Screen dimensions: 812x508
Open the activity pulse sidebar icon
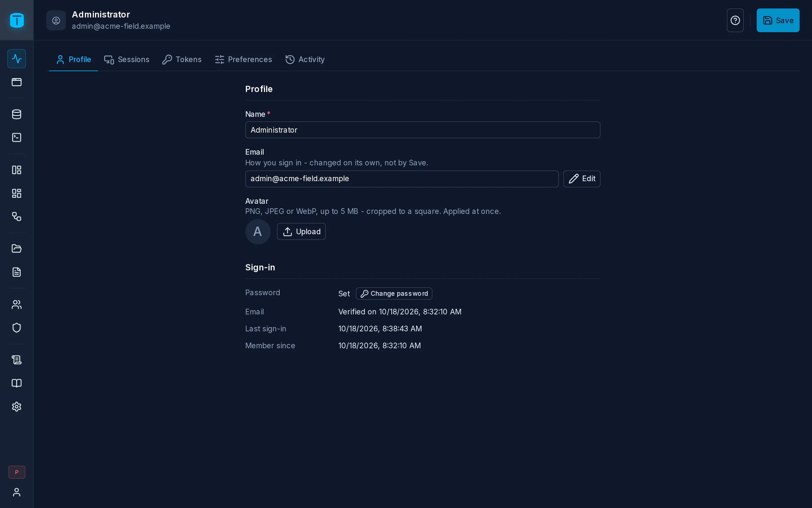pyautogui.click(x=17, y=59)
